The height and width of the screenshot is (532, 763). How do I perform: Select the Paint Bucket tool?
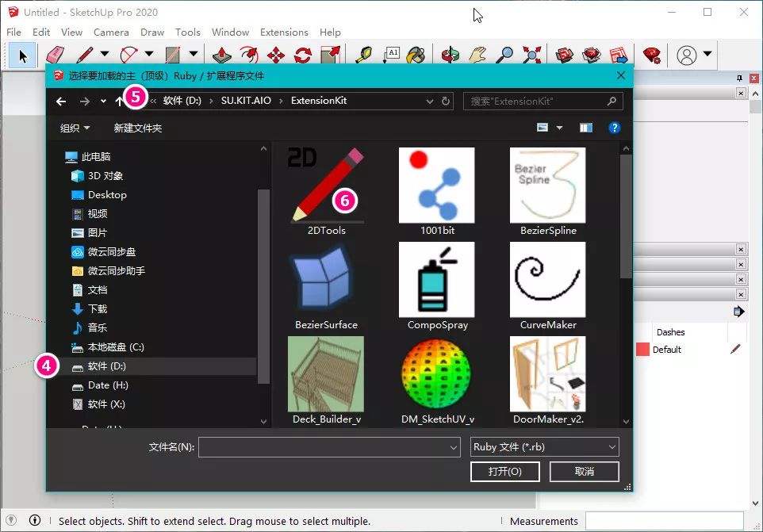point(416,55)
